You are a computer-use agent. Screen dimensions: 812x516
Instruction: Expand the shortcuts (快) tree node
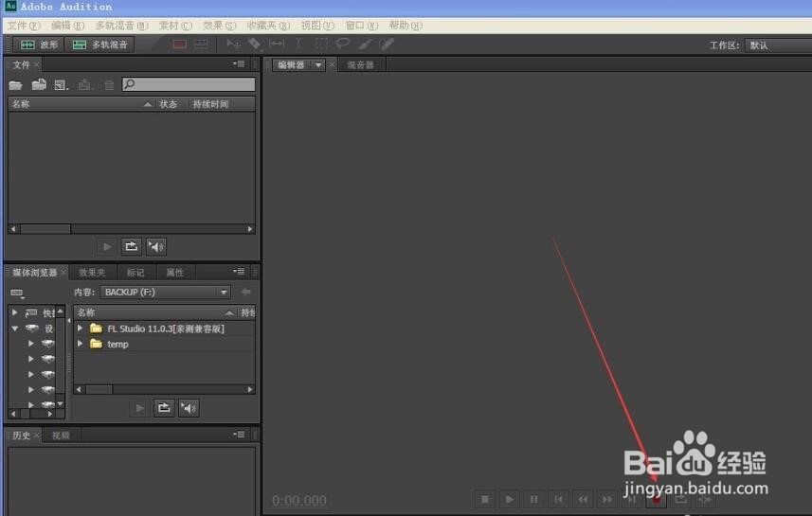[15, 312]
